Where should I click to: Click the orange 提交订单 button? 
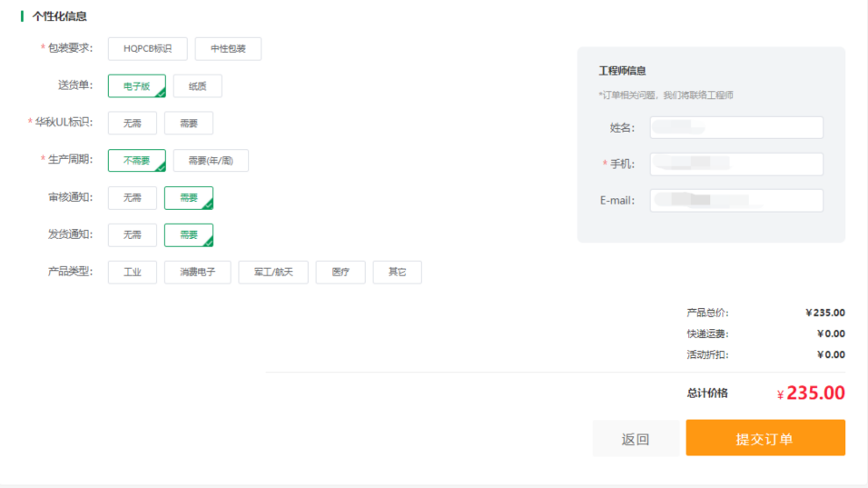(764, 438)
